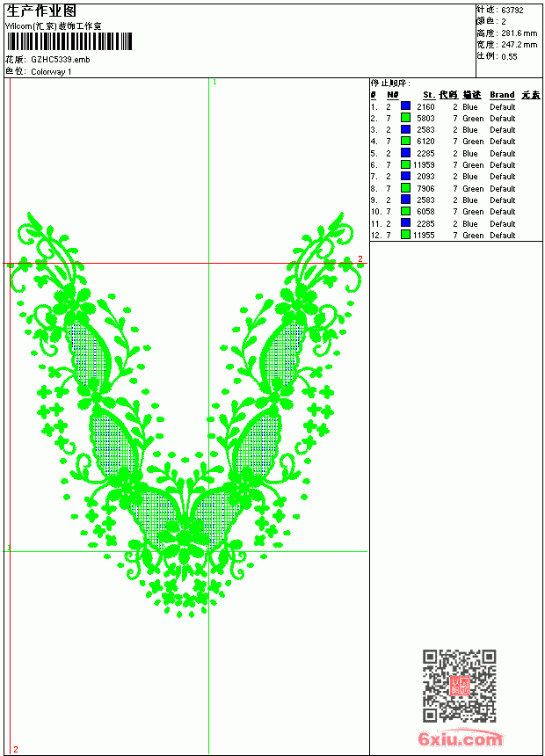
Task: Click the green swatch in row 12
Action: tap(405, 235)
